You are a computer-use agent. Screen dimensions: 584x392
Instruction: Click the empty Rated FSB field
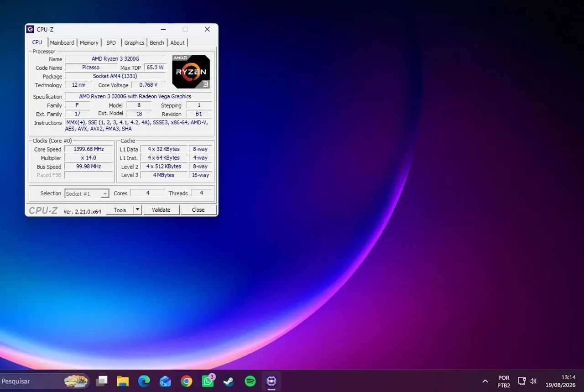coord(89,175)
